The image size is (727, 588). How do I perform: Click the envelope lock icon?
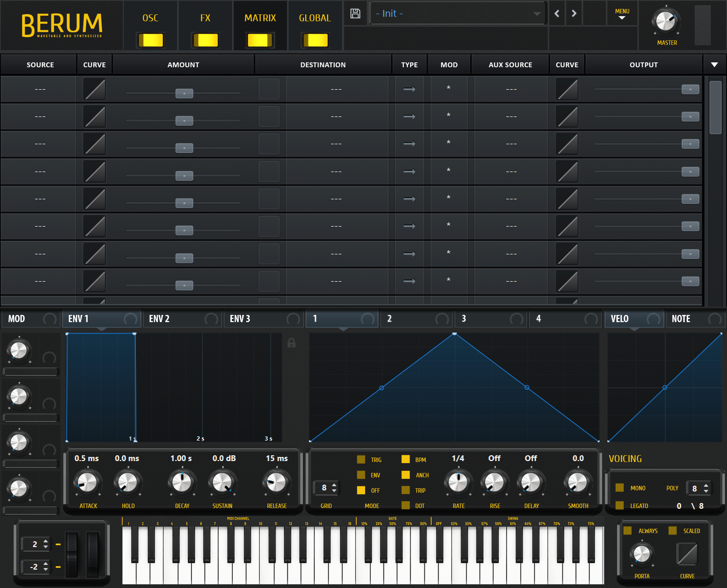click(292, 343)
